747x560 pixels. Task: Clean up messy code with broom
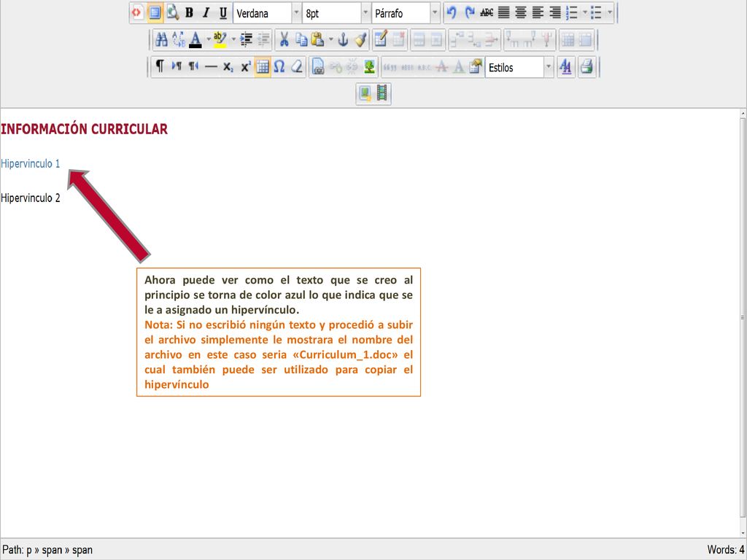click(360, 40)
